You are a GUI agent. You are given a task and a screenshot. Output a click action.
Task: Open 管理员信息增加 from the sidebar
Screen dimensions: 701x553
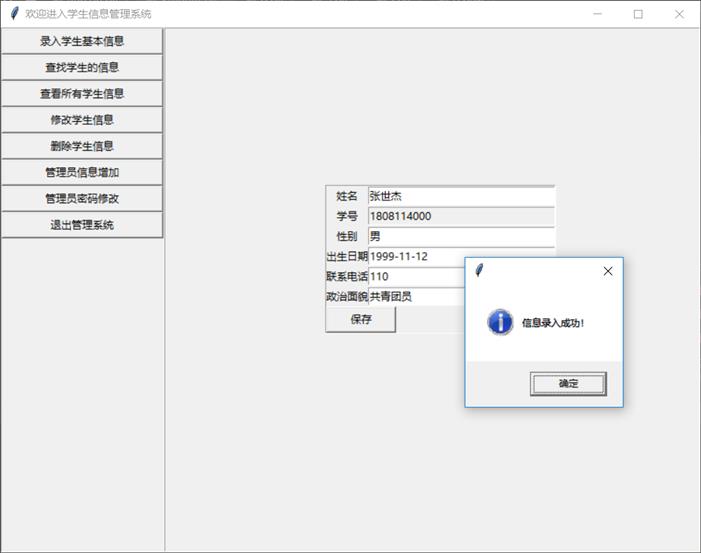click(82, 172)
